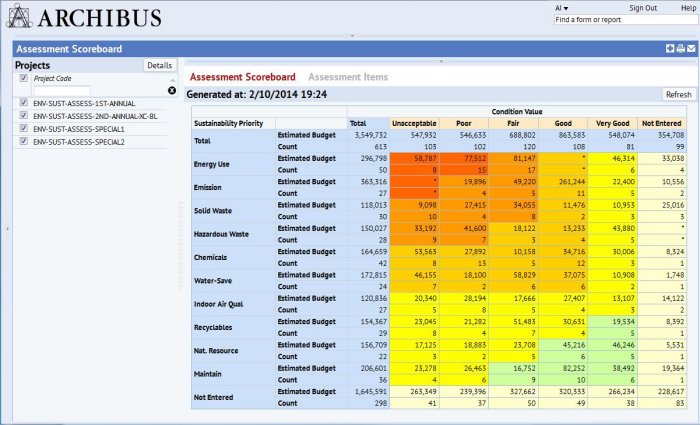Toggle ENV-SUST-ASSESS-SPECIAL2 checkbox
The image size is (700, 425).
pos(24,141)
